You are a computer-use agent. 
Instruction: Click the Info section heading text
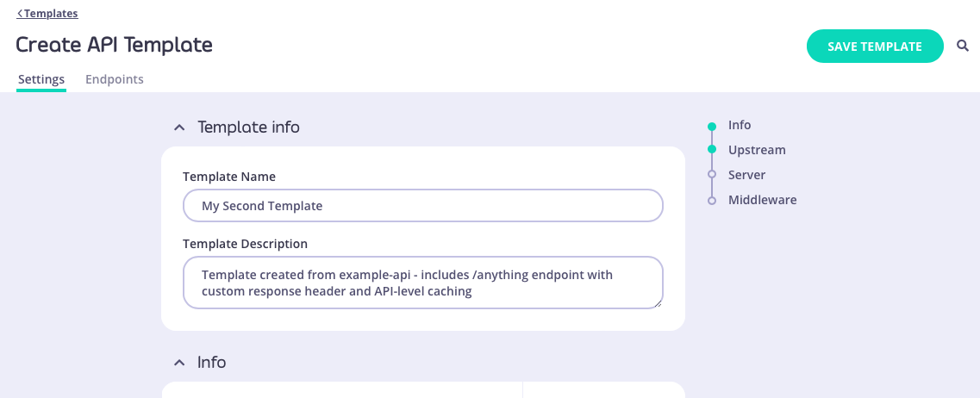(211, 363)
